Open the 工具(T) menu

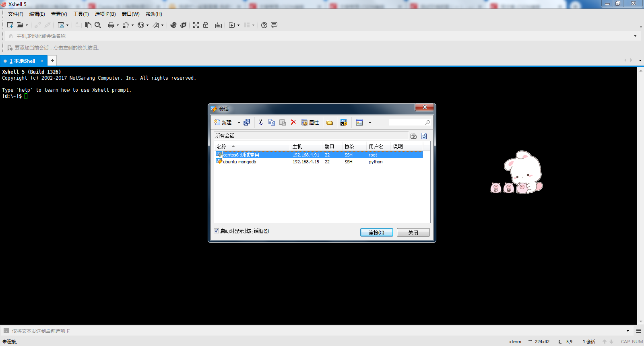pos(81,14)
